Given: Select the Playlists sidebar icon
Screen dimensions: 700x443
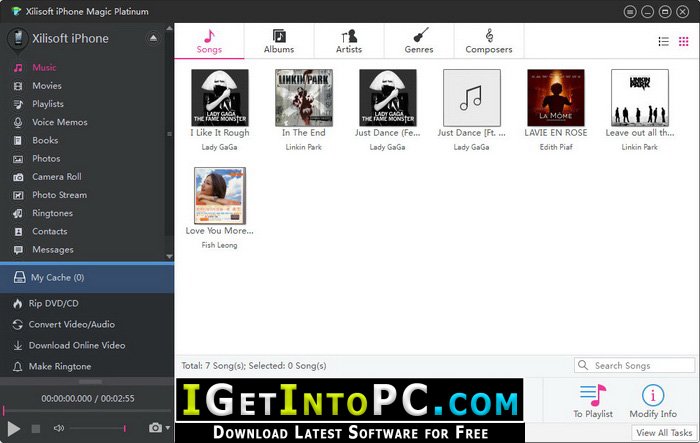Looking at the screenshot, I should click(x=18, y=104).
